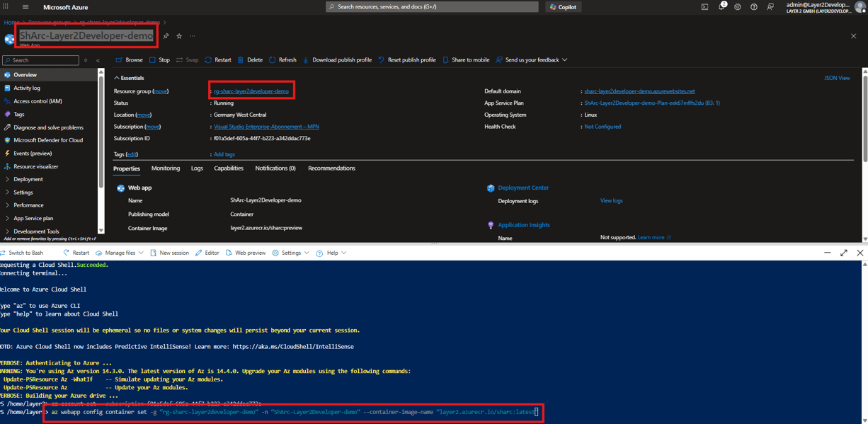
Task: Pin ShArc-Layer2Developer-demo to dashboard
Action: (166, 36)
